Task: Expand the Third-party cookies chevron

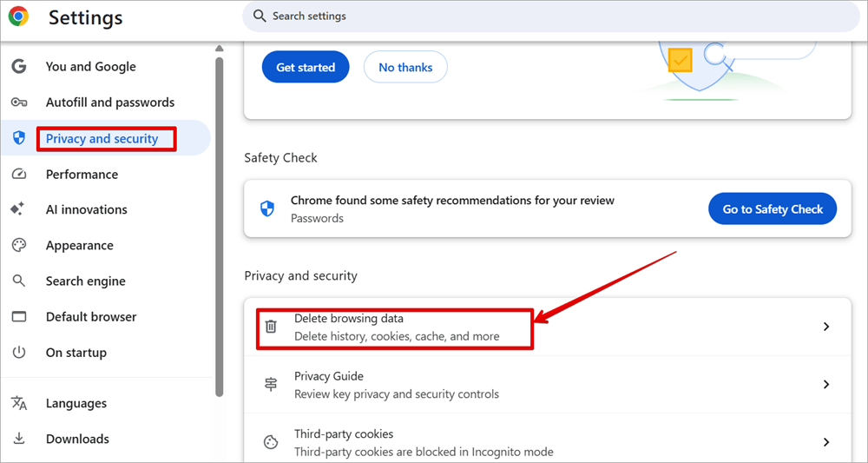Action: [x=826, y=442]
